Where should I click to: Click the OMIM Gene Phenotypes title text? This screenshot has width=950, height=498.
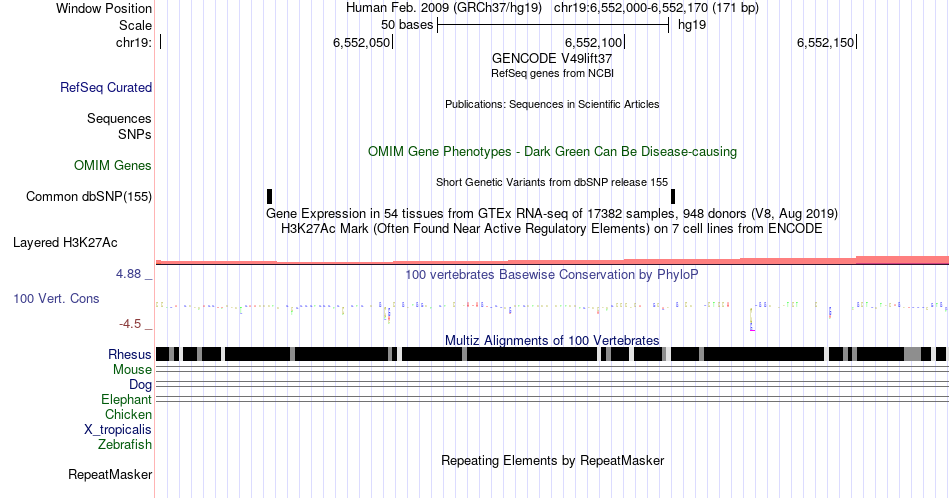pyautogui.click(x=552, y=151)
